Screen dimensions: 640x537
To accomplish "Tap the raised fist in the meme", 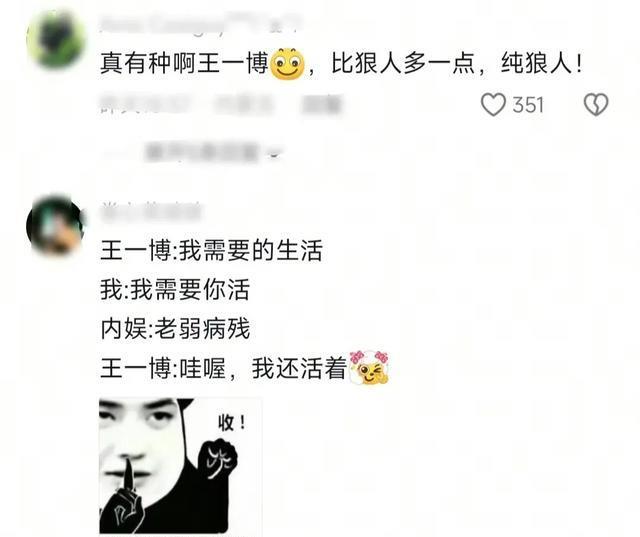I will (x=217, y=459).
